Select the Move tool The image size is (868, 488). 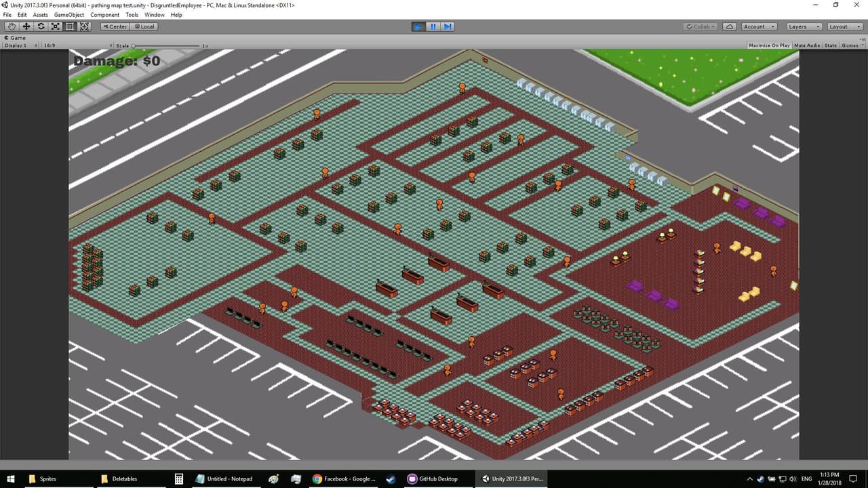pos(26,26)
